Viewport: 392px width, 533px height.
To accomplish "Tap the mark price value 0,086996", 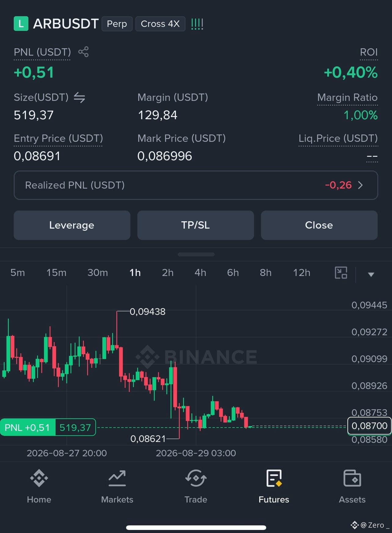I will pos(165,156).
